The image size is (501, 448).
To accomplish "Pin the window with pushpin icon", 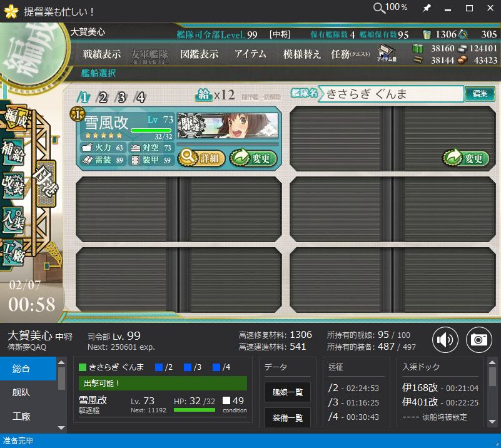I will pyautogui.click(x=426, y=8).
